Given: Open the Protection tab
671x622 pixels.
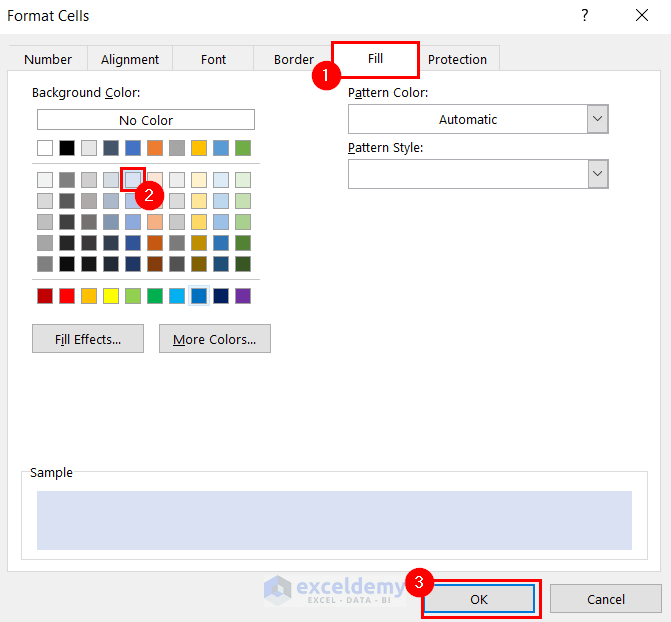Looking at the screenshot, I should coord(457,59).
